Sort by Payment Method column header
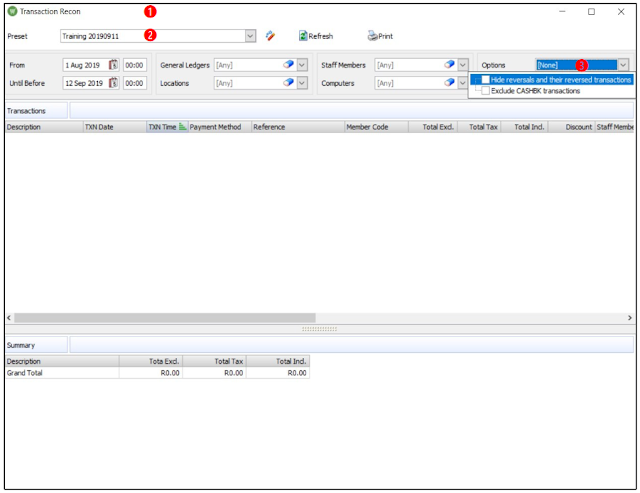 coord(220,127)
